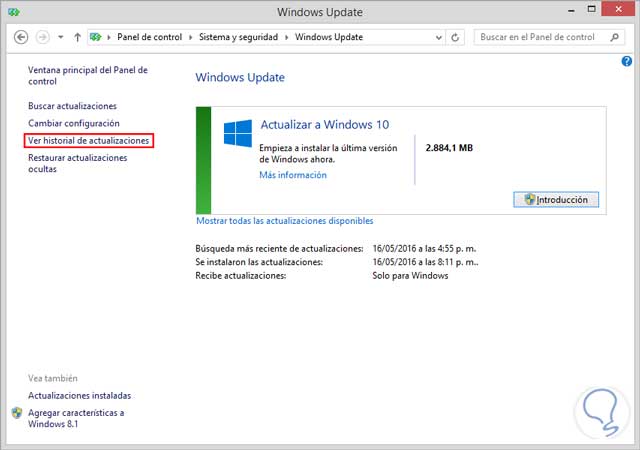Screen dimensions: 640x450
Task: Open 'Actualizaciones instaladas' link
Action: pos(79,395)
